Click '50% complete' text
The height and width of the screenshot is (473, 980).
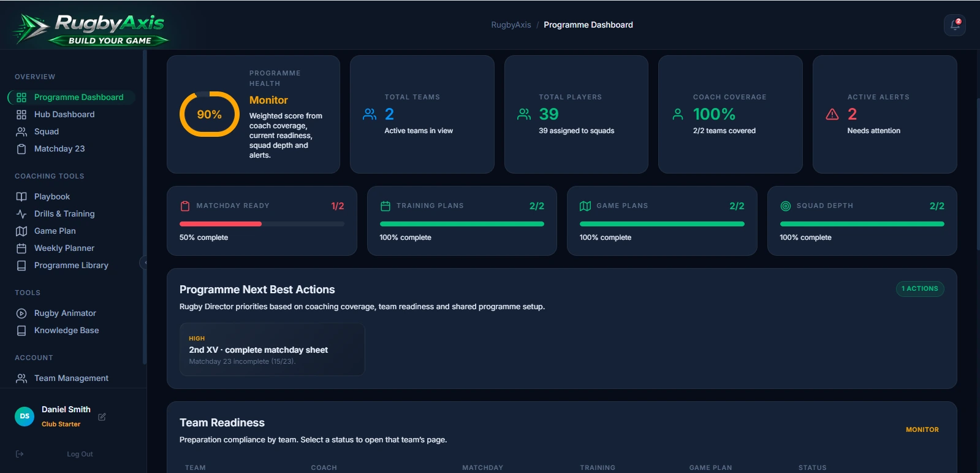(203, 237)
